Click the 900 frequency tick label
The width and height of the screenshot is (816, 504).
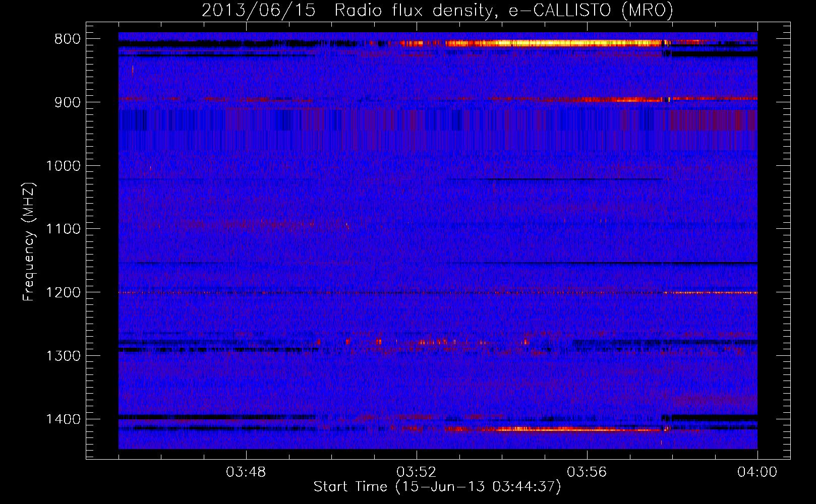click(x=68, y=102)
